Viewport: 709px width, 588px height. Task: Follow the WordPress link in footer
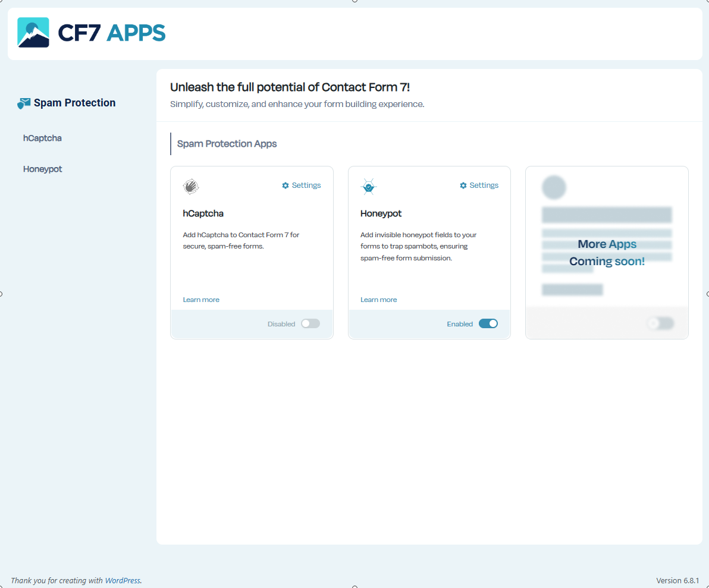pyautogui.click(x=123, y=580)
